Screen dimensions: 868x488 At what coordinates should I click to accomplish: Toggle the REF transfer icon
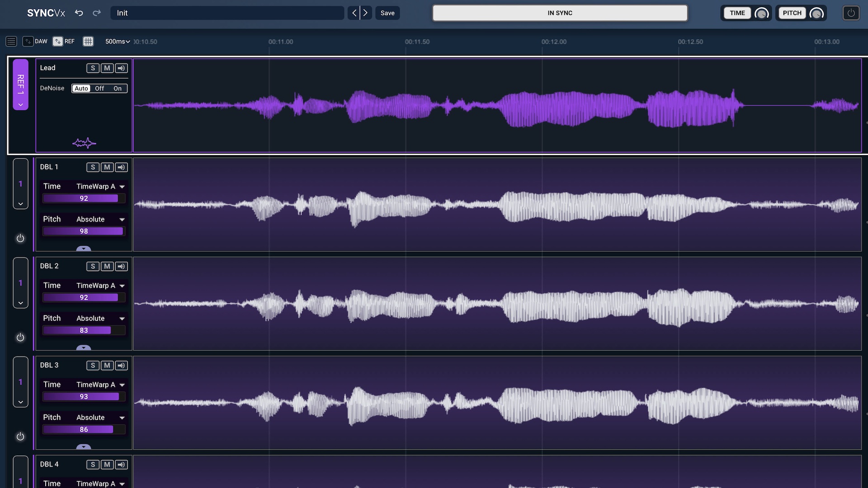pos(58,41)
